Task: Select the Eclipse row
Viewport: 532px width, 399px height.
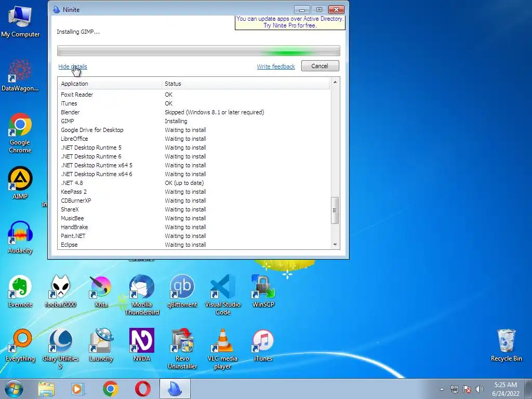Action: (x=194, y=245)
